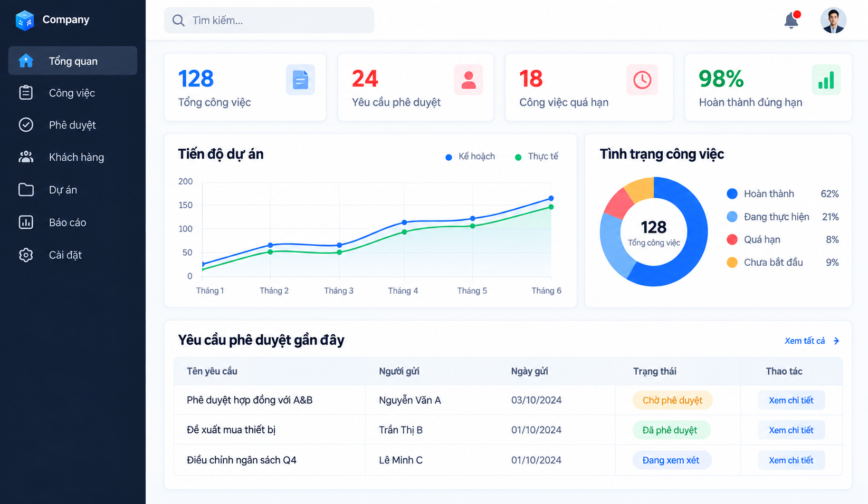
Task: Open the Báo cáo menu item
Action: click(x=73, y=222)
